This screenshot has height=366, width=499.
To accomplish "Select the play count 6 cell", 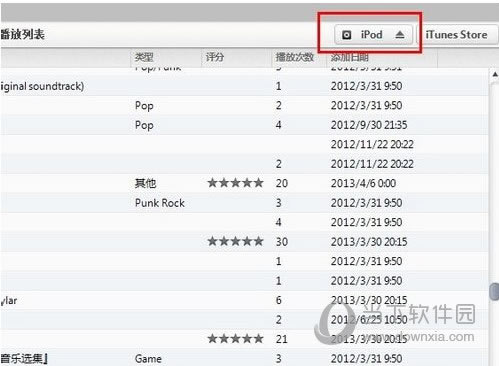I will (279, 300).
